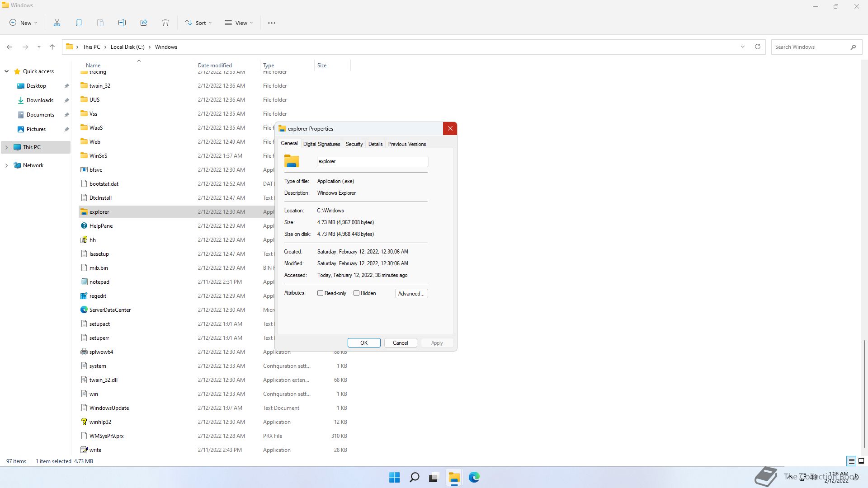Switch to the Details tab
Screen dimensions: 868x488
tap(375, 144)
